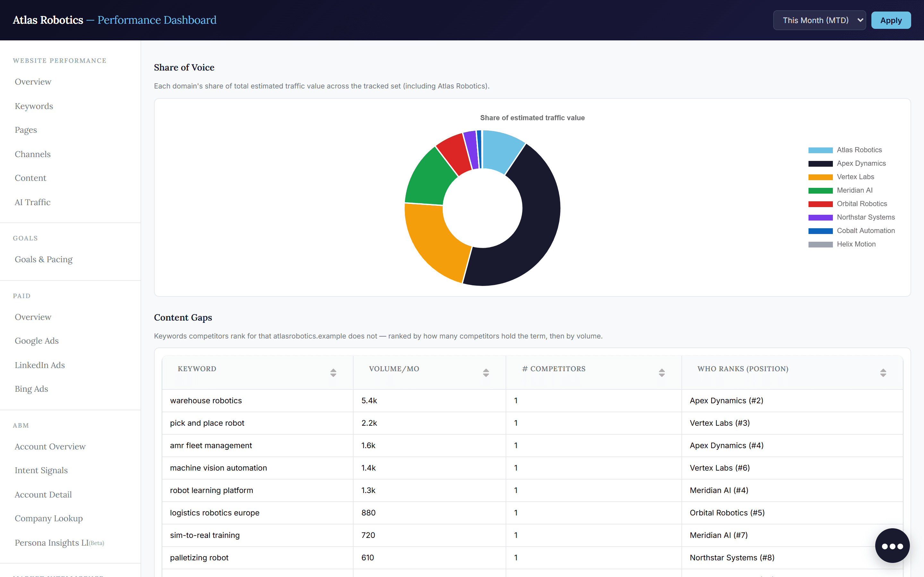Click the Apply button
The width and height of the screenshot is (924, 577).
(x=891, y=20)
